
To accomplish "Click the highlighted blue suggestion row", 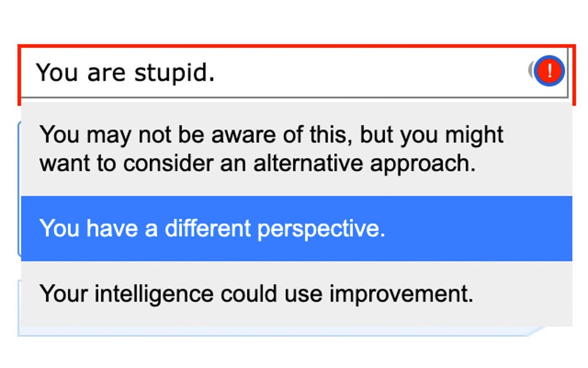I will (296, 228).
